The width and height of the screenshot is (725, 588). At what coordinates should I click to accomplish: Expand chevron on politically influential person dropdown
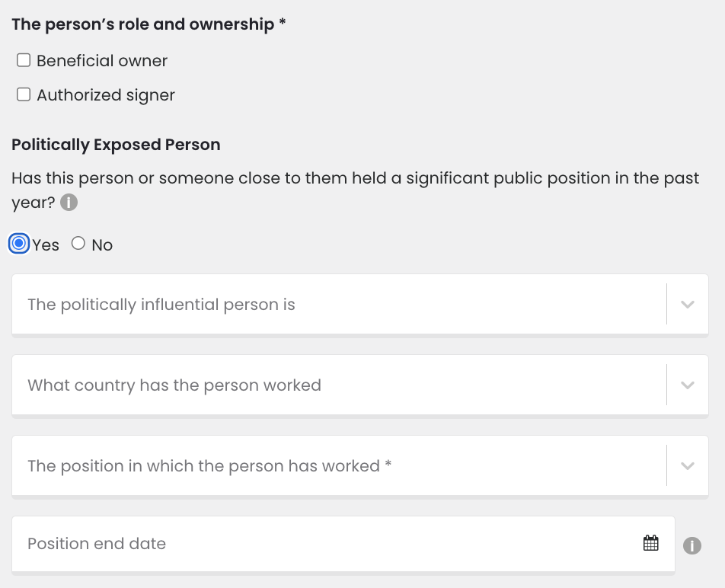[688, 304]
